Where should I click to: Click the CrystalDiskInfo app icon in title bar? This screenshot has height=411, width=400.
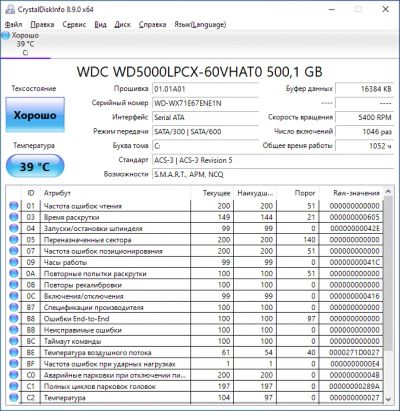10,9
